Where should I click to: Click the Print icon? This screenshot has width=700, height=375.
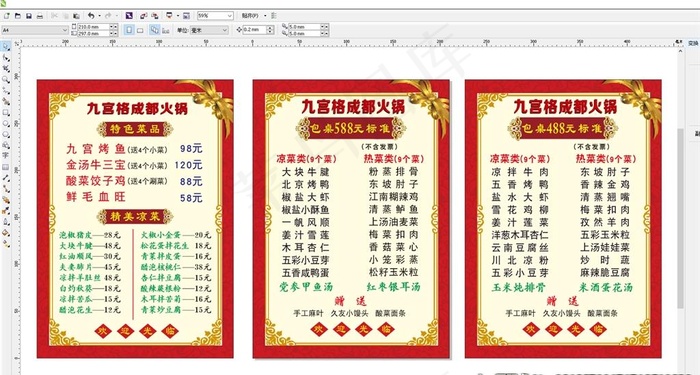(40, 16)
